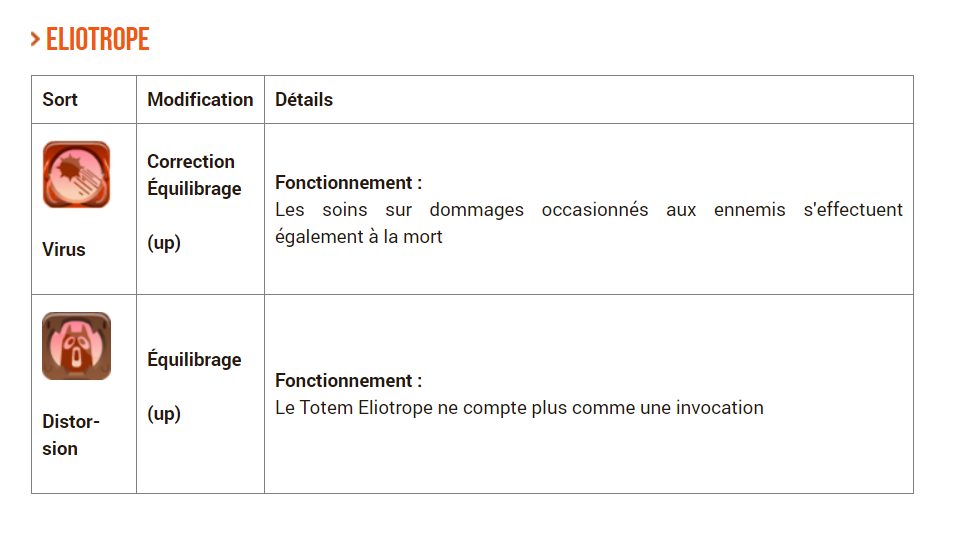Click the orange chevron before ELIOTROPE

(35, 39)
